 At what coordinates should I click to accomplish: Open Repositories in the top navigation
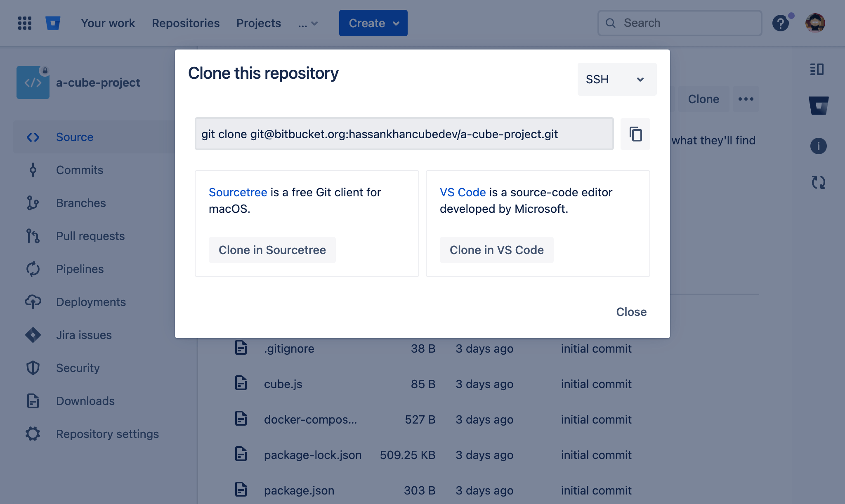186,23
